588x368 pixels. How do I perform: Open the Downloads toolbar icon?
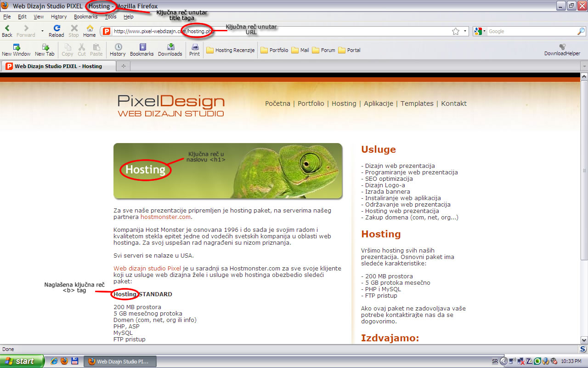[x=170, y=48]
